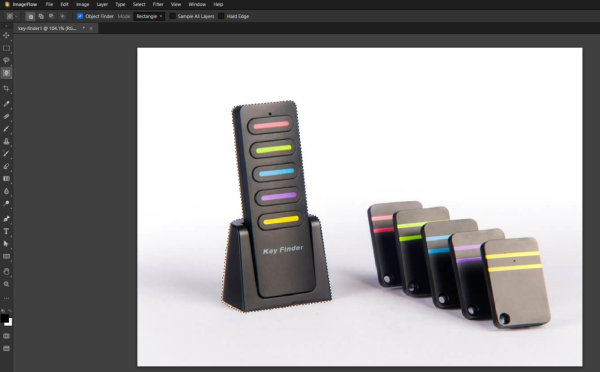Enable the Hard Edge checkbox
Screen dimensions: 600x372
pyautogui.click(x=221, y=16)
